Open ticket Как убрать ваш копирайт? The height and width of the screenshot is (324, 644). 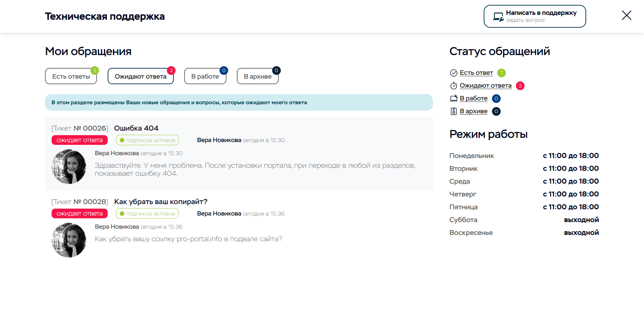coord(161,202)
